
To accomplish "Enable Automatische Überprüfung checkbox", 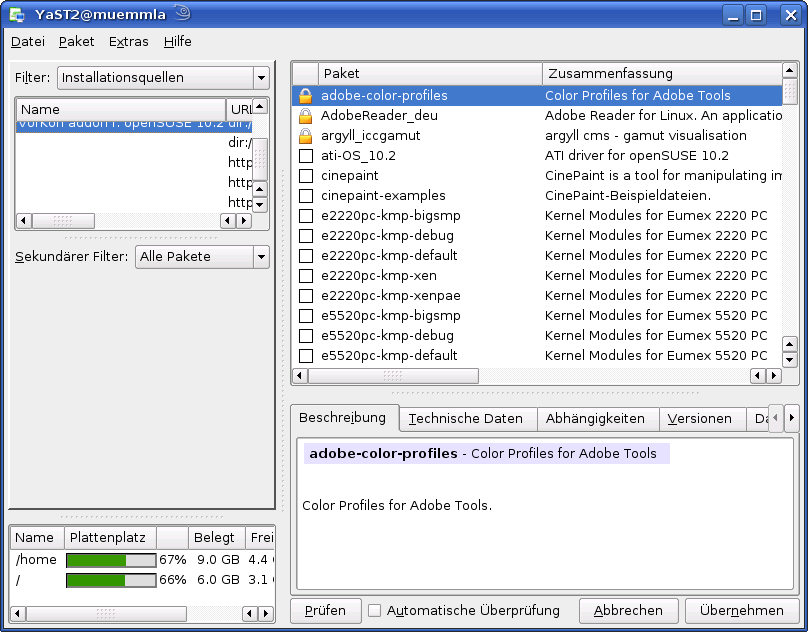I will pyautogui.click(x=375, y=610).
